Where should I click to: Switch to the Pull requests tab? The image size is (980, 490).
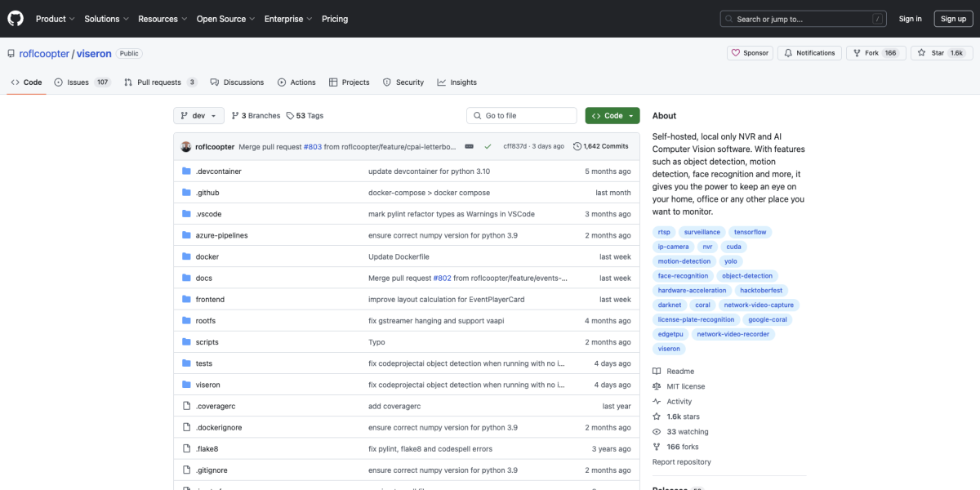point(159,82)
